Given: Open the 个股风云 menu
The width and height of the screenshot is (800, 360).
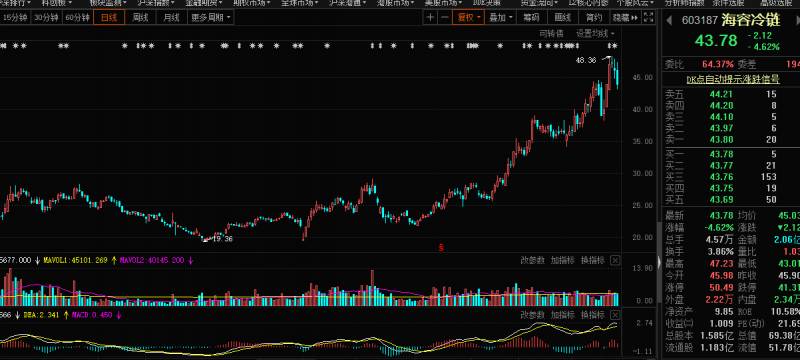Looking at the screenshot, I should [635, 3].
